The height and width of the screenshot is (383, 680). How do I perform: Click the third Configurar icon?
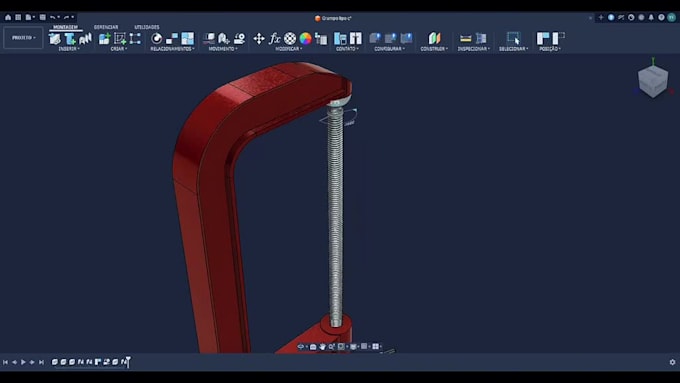tap(406, 39)
